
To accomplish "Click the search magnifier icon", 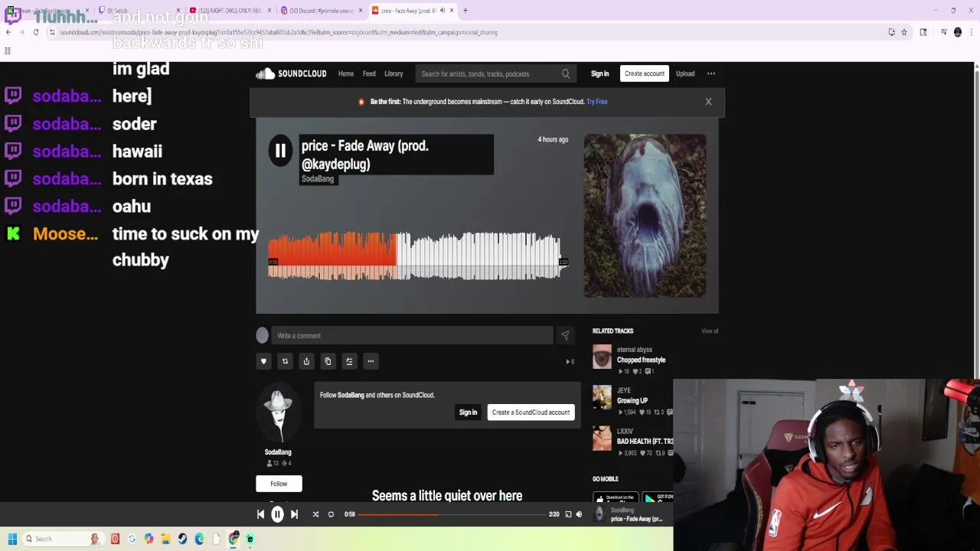I will [x=566, y=73].
